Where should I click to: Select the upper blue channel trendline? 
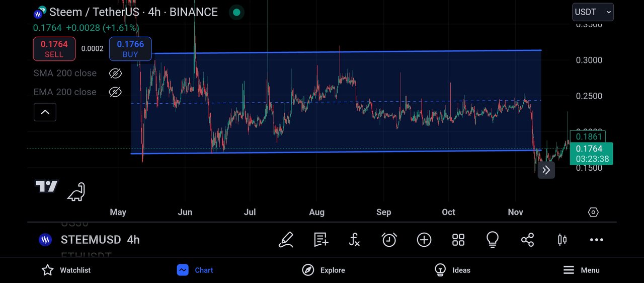pos(347,52)
